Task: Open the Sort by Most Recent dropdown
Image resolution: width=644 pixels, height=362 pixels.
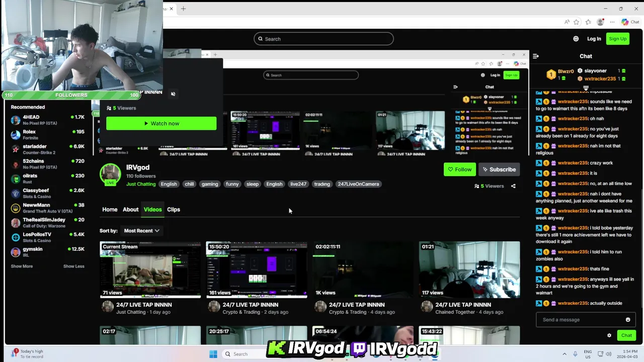Action: pos(141,231)
